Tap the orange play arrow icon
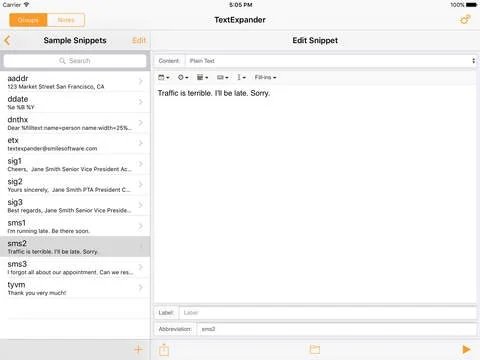This screenshot has width=480, height=360. 466,349
